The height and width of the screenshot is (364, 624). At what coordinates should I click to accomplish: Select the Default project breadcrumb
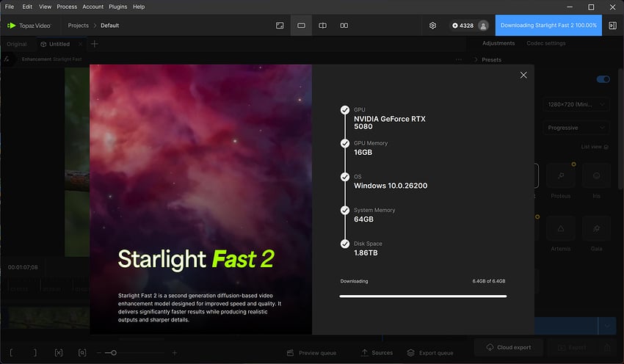tap(110, 26)
